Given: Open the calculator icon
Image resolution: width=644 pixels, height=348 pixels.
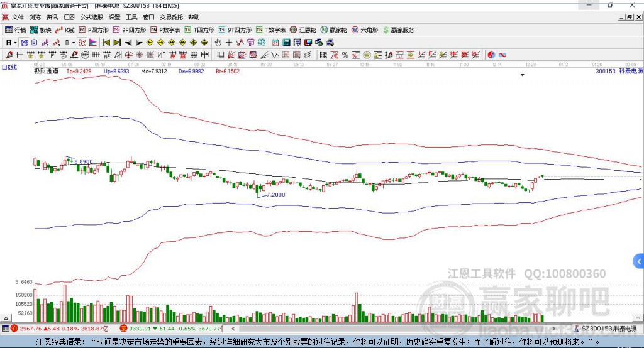Looking at the screenshot, I should pyautogui.click(x=286, y=43).
